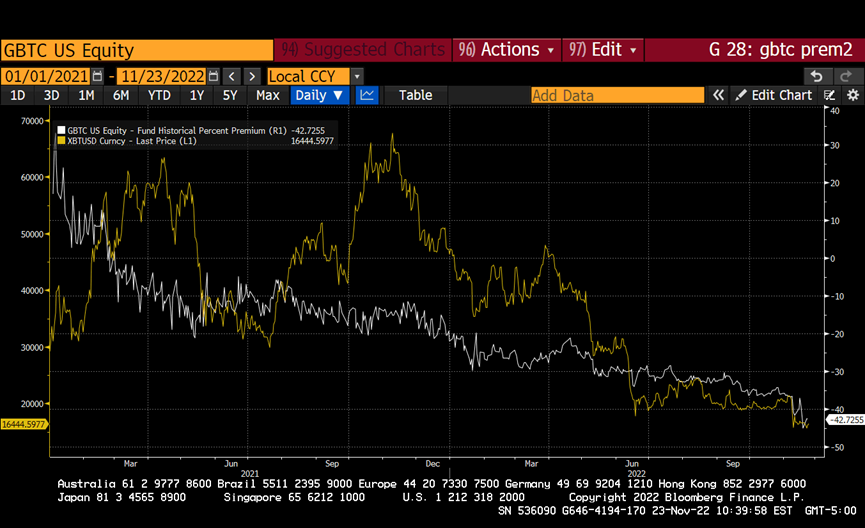Shift date range back with left arrow
This screenshot has width=865, height=528.
(231, 76)
